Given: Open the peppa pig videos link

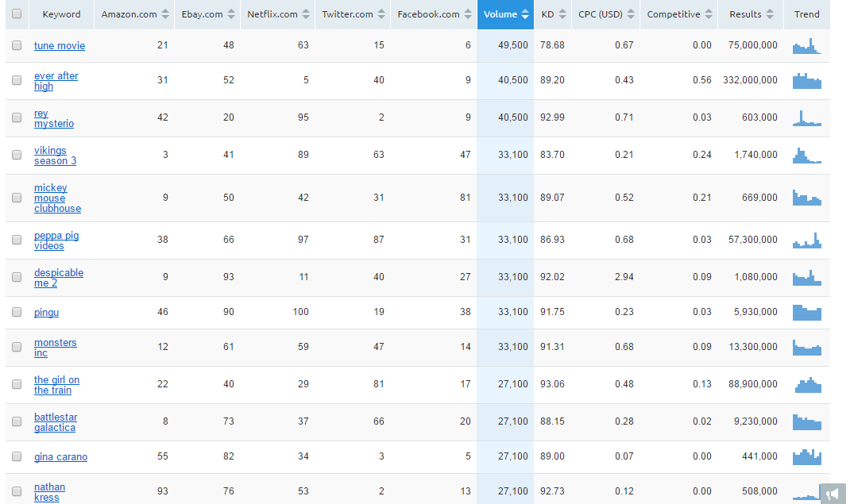Looking at the screenshot, I should point(56,240).
